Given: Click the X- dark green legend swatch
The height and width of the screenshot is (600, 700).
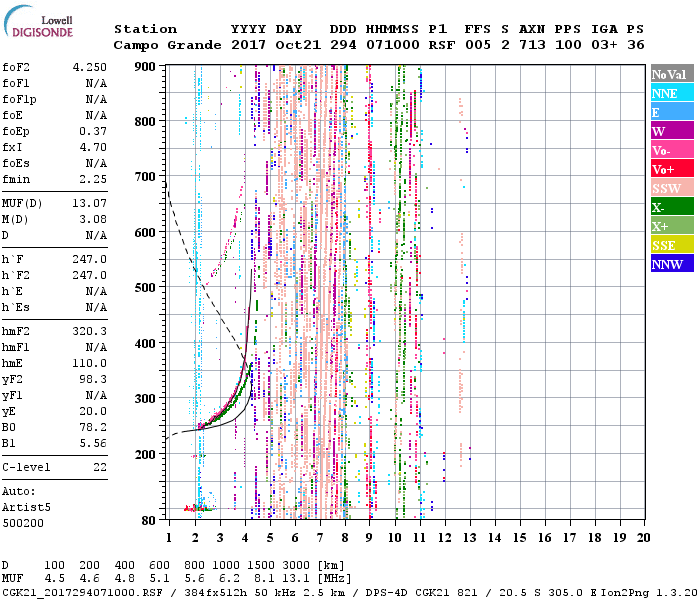Looking at the screenshot, I should pyautogui.click(x=672, y=207).
